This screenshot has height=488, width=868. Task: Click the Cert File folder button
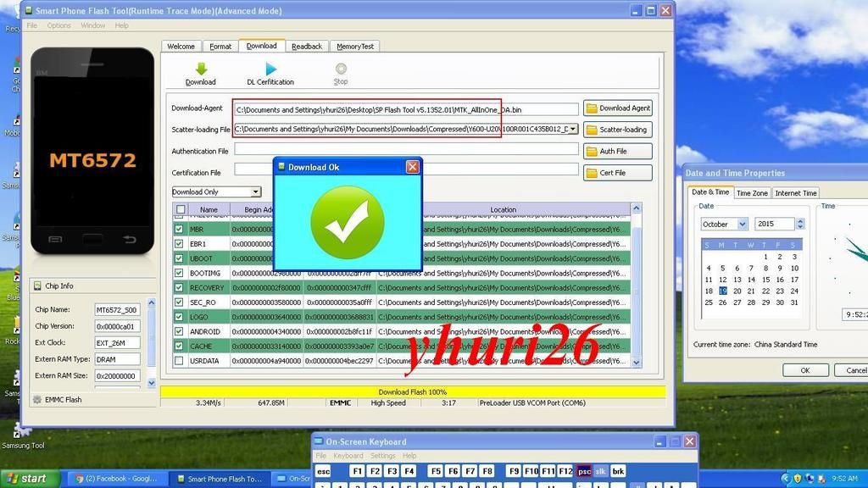click(617, 173)
